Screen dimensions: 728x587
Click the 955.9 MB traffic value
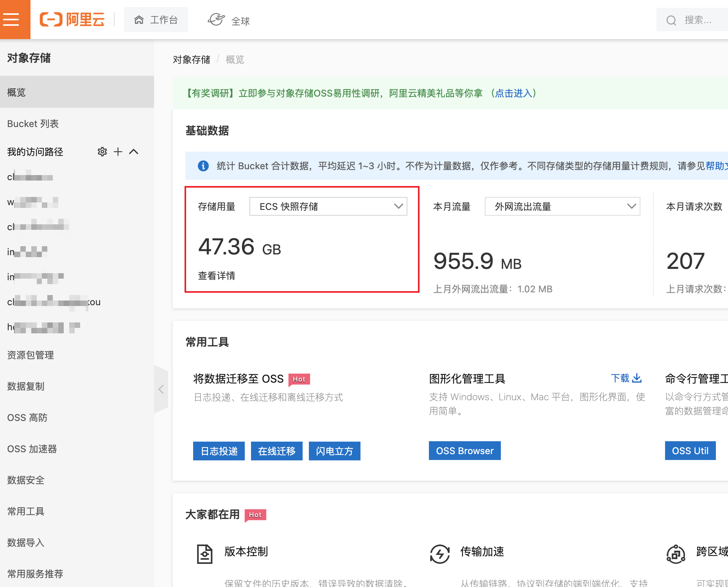(x=477, y=261)
